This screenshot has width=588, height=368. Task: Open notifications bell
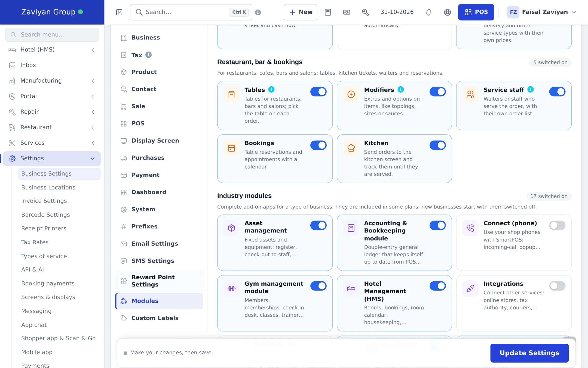click(429, 12)
